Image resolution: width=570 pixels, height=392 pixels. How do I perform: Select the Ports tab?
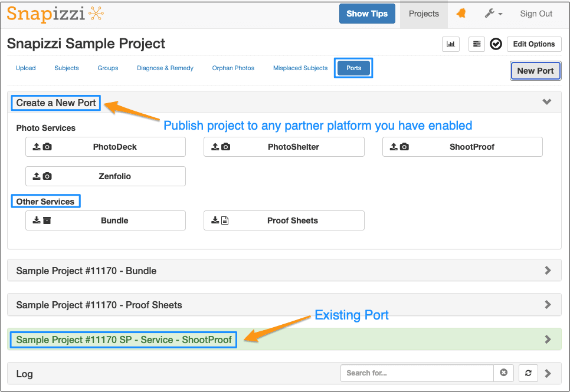pos(353,68)
